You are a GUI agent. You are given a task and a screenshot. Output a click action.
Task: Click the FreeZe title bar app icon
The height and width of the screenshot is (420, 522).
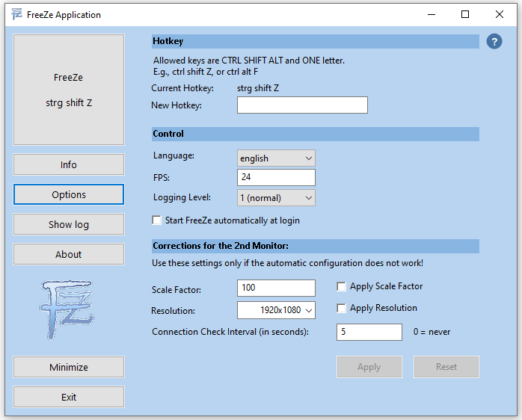coord(16,14)
